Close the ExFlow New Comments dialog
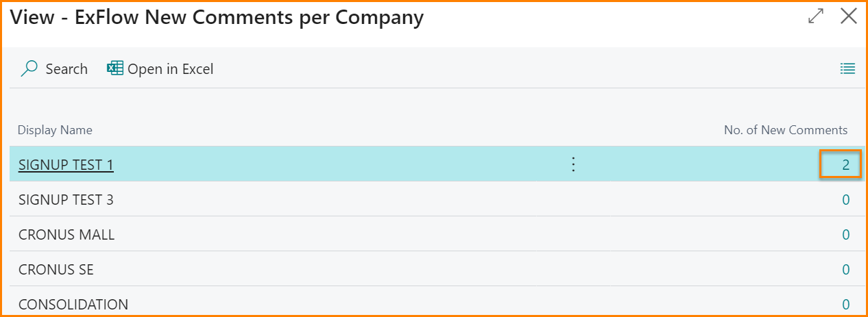This screenshot has width=868, height=317. [849, 17]
